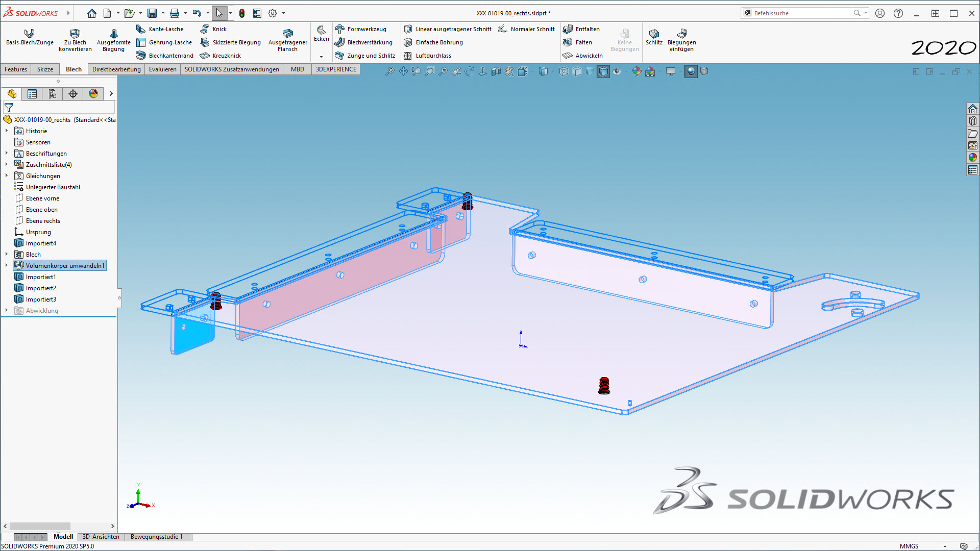This screenshot has width=980, height=551.
Task: Switch to the Skizze tab
Action: tap(45, 69)
